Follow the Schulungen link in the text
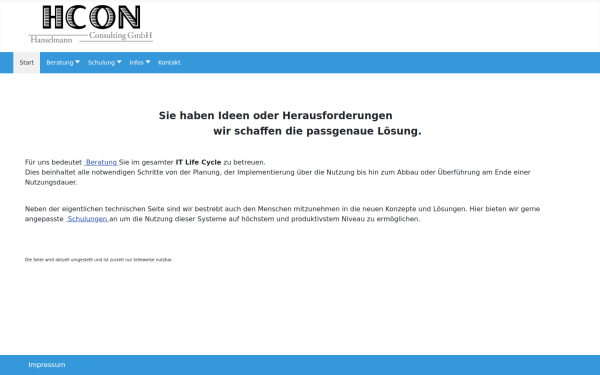 click(87, 219)
